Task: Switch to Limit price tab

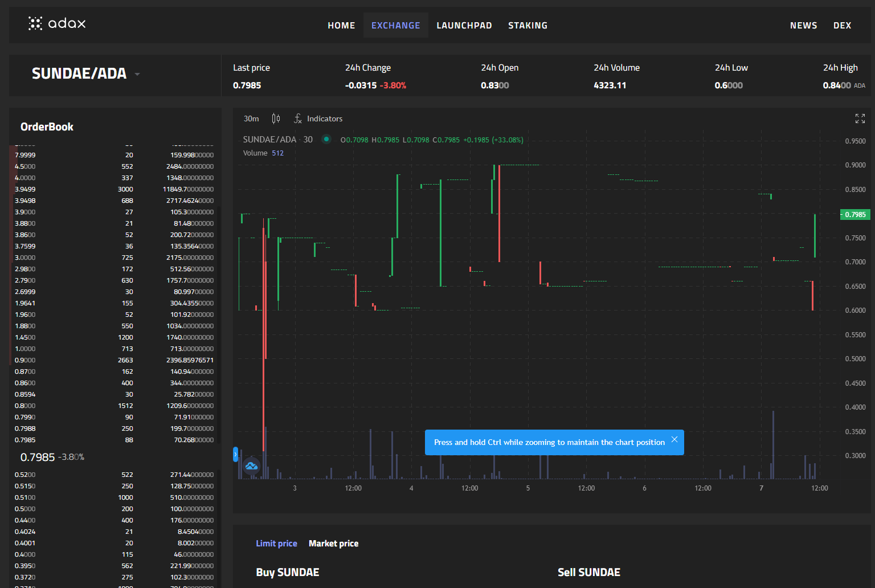Action: click(276, 544)
